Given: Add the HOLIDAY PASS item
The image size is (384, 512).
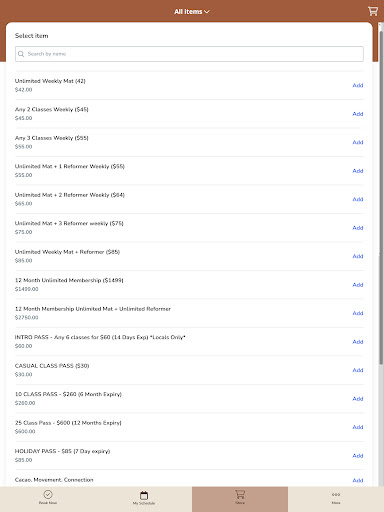Looking at the screenshot, I should (x=358, y=456).
